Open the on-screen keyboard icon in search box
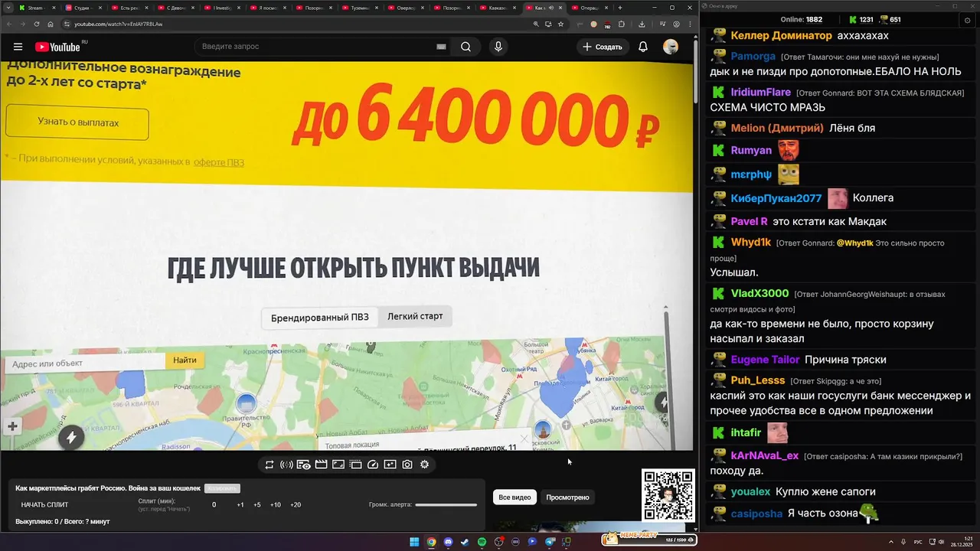This screenshot has height=551, width=980. [x=441, y=47]
